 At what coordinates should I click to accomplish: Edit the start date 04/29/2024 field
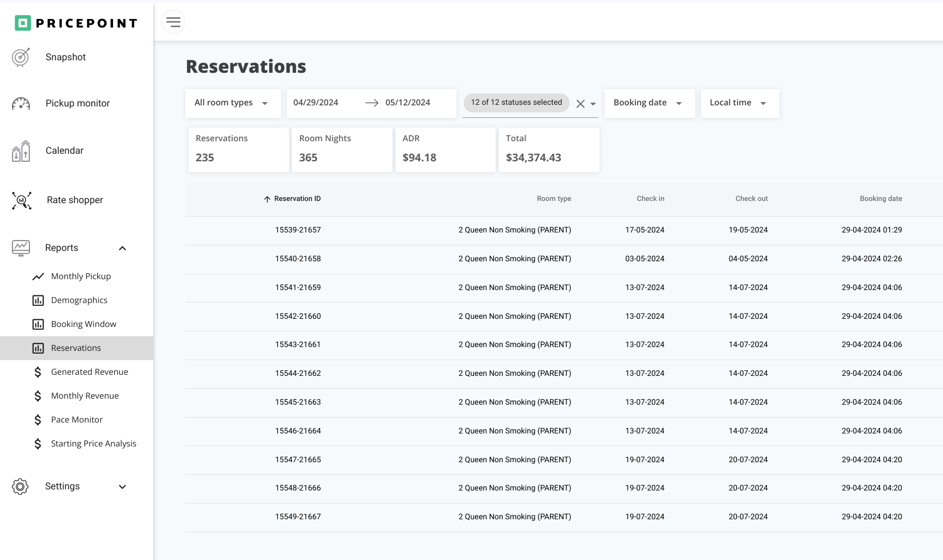coord(316,103)
